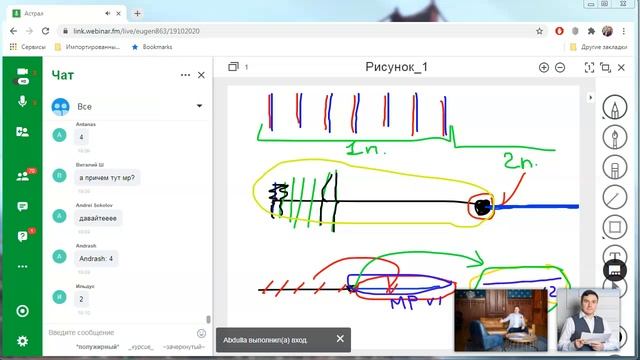
Task: Click the dark chat bubble floating button
Action: [615, 270]
